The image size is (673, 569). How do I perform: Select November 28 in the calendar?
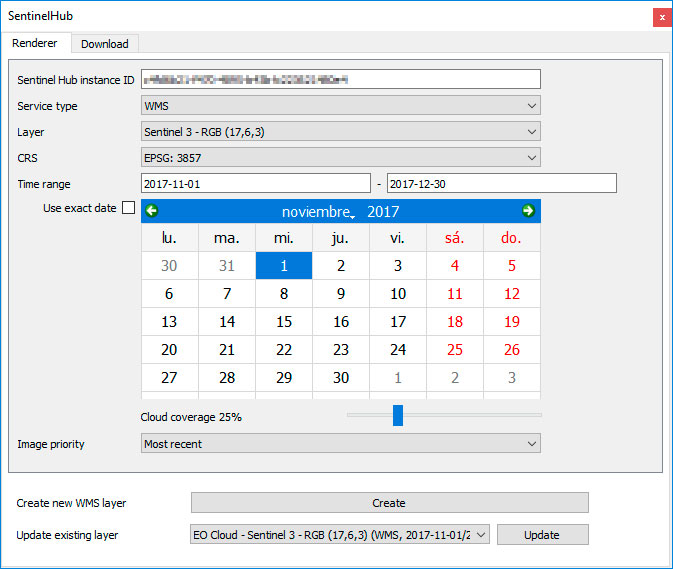[227, 377]
